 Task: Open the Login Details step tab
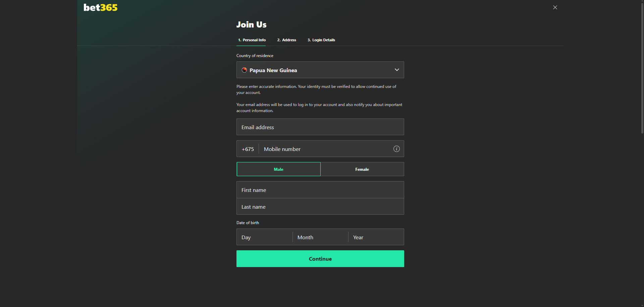point(321,40)
